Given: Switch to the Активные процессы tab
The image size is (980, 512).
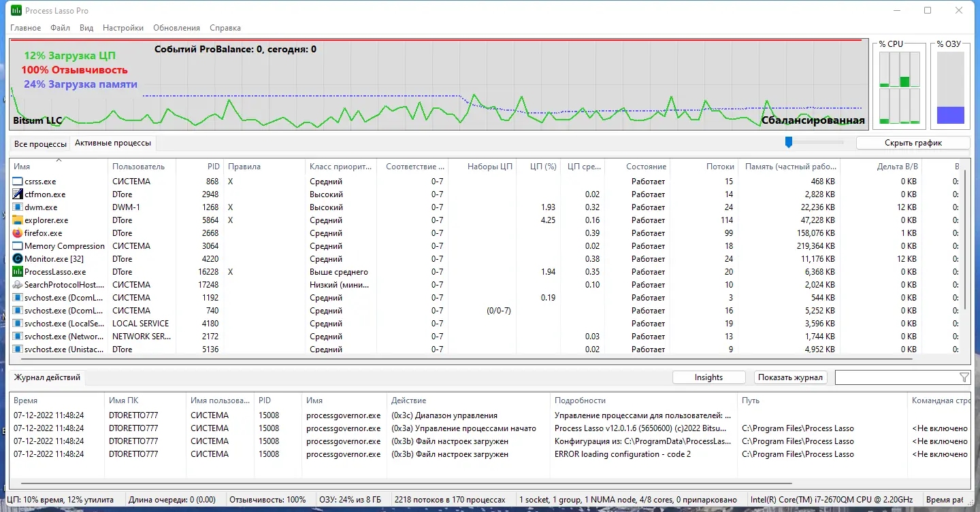Looking at the screenshot, I should [113, 143].
